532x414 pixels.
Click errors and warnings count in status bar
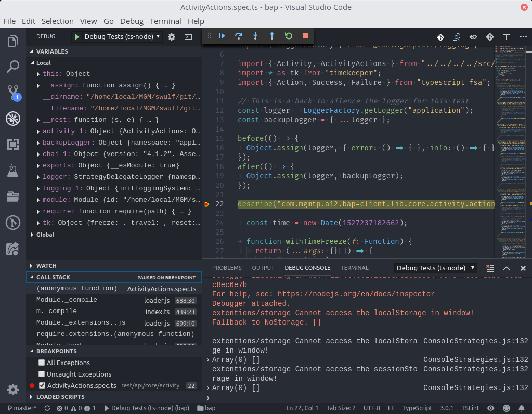(x=76, y=408)
